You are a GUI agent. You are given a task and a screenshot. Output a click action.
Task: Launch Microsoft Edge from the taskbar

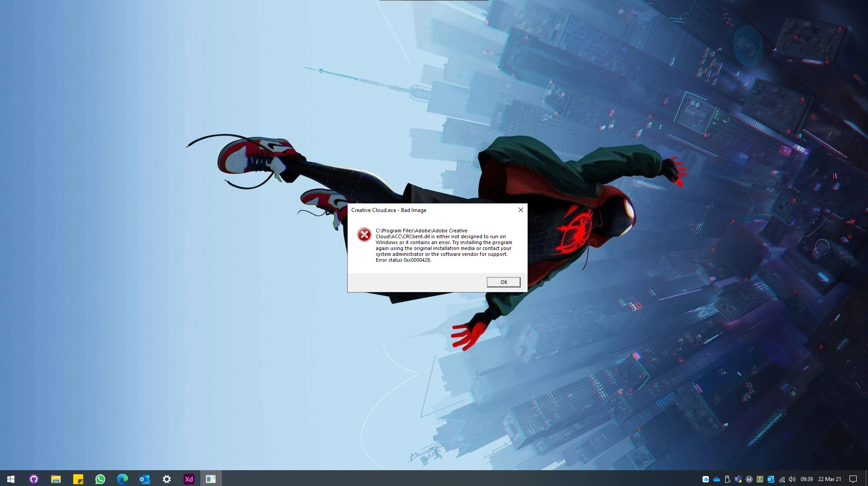coord(122,479)
